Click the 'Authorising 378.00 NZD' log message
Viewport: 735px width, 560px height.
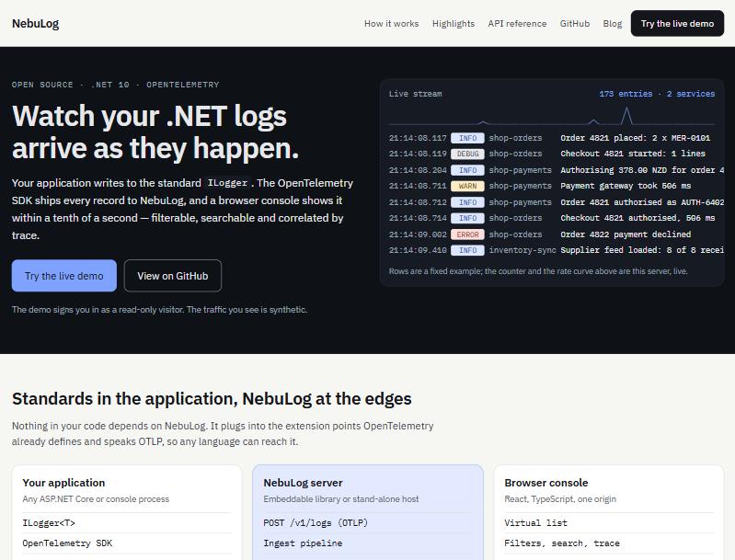642,170
